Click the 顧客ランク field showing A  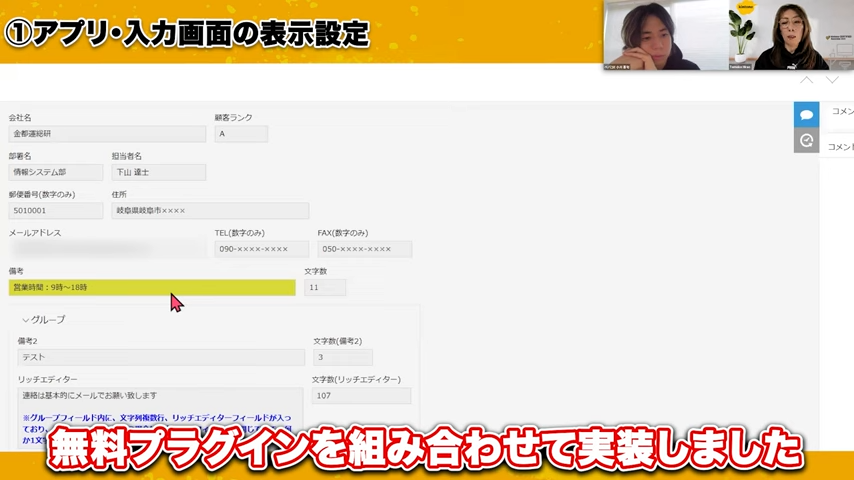click(x=241, y=133)
